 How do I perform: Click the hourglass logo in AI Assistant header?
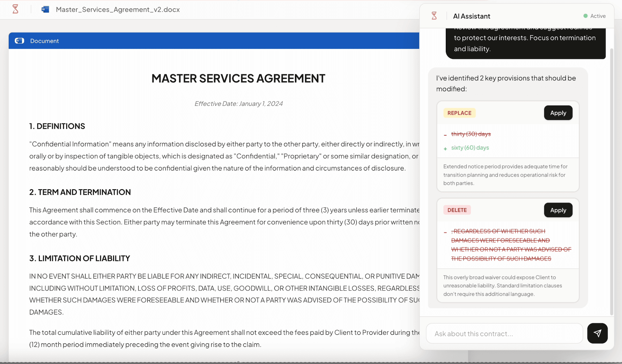(x=434, y=16)
